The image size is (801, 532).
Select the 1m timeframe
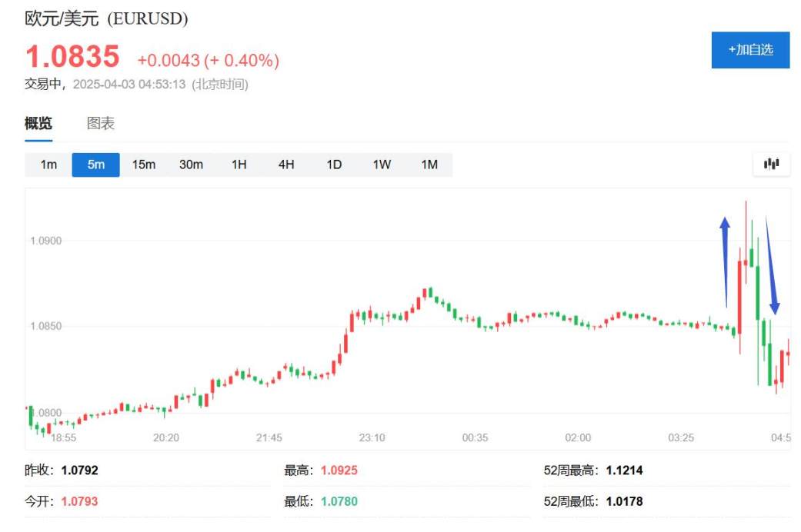click(48, 164)
